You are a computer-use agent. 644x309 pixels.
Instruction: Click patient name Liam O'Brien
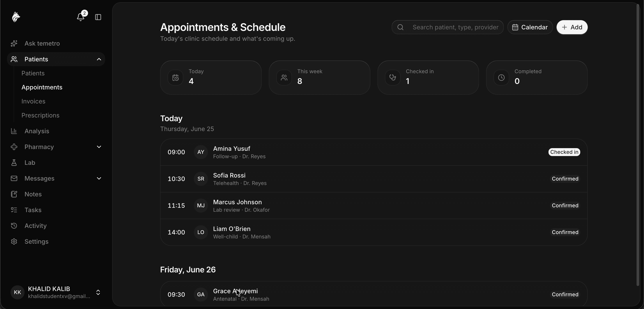point(232,229)
